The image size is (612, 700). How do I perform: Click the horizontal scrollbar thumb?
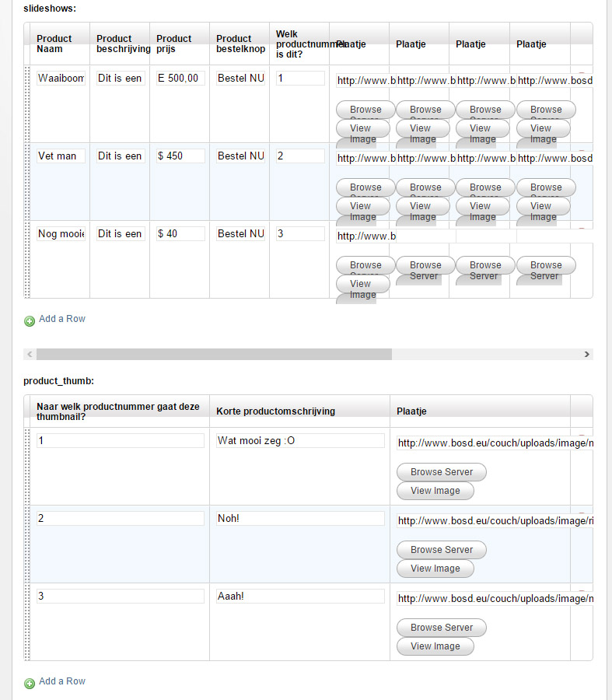(215, 355)
